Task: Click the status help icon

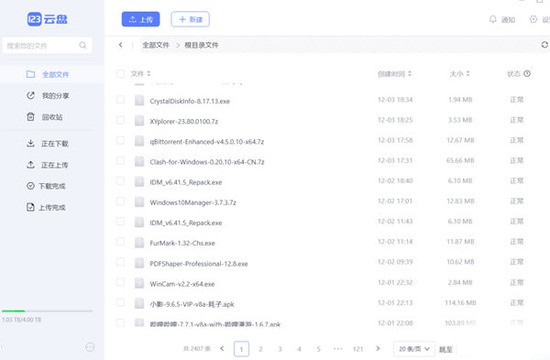Action: coord(527,74)
